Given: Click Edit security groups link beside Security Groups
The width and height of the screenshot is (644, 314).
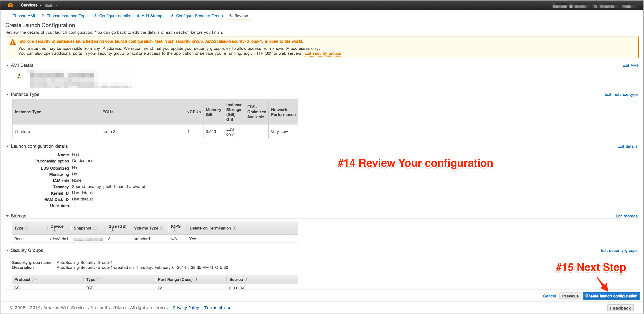Looking at the screenshot, I should pyautogui.click(x=619, y=251).
